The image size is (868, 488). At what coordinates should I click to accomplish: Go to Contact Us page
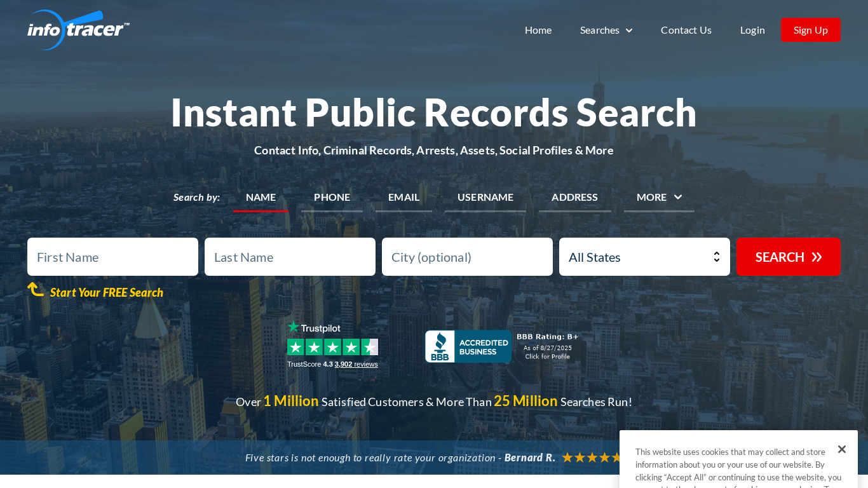point(686,30)
